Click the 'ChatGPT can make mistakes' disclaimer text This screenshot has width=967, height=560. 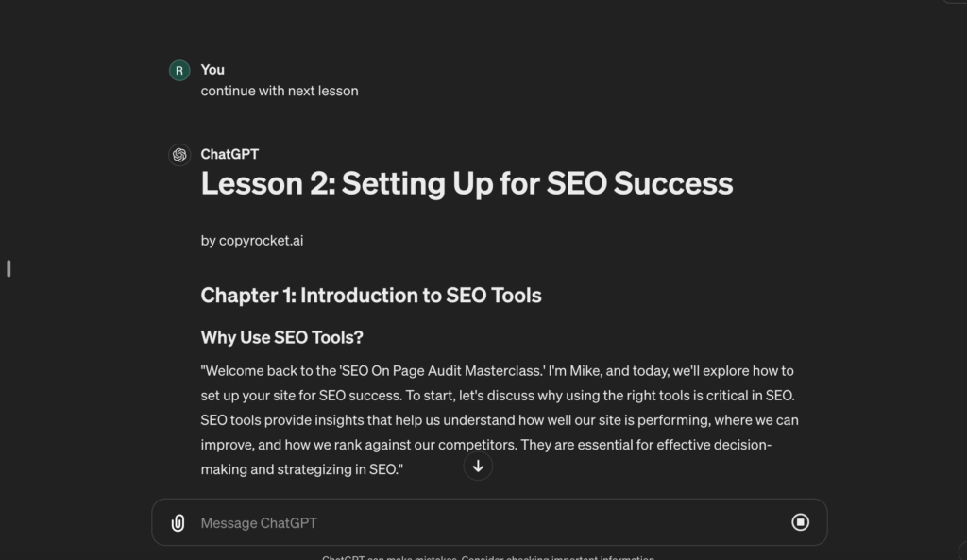487,557
